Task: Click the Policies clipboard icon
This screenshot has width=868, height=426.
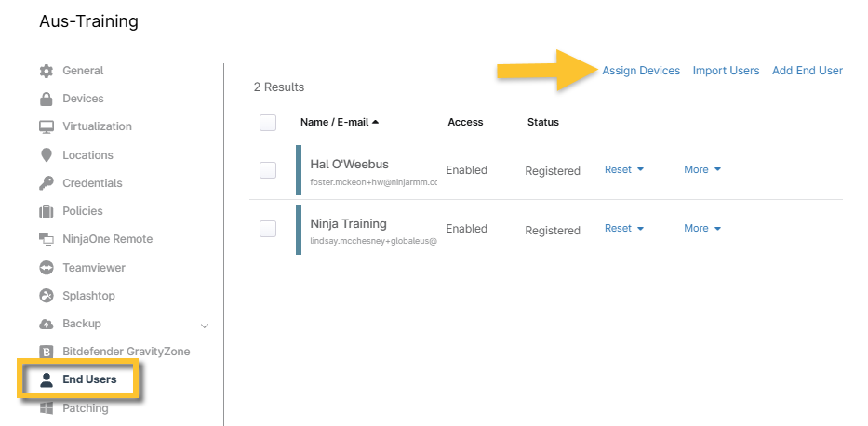Action: 46,211
